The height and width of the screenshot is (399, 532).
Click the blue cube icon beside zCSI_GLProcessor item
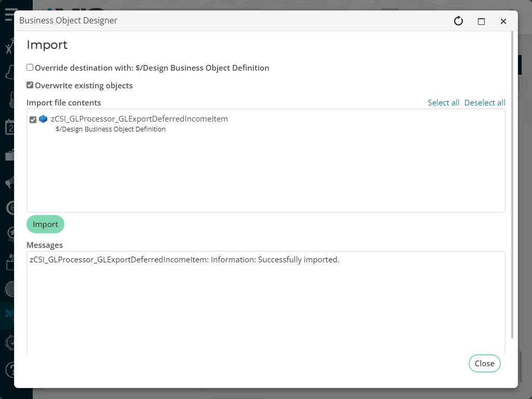pos(43,119)
